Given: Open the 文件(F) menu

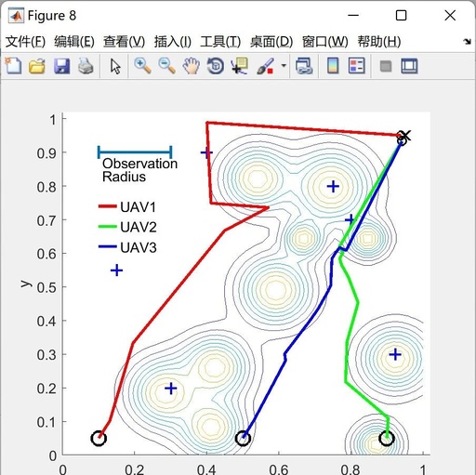Looking at the screenshot, I should [x=25, y=42].
